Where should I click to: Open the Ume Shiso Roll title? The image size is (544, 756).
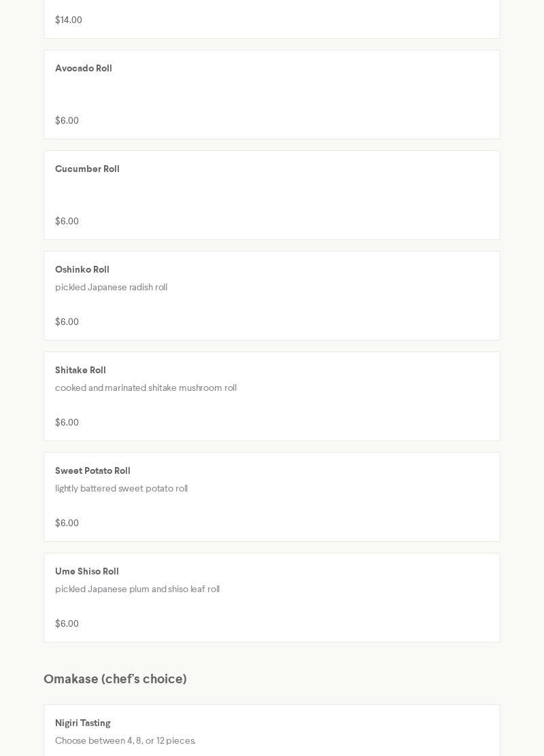[x=87, y=571]
